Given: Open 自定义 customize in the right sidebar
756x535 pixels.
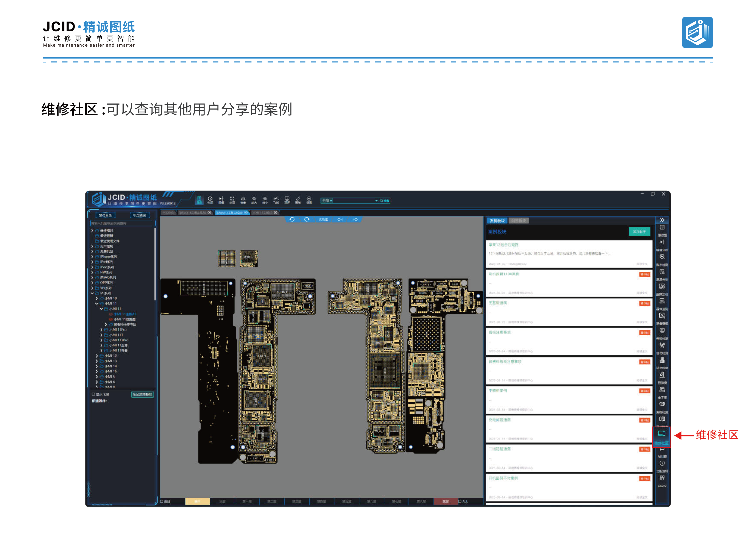Looking at the screenshot, I should (662, 482).
